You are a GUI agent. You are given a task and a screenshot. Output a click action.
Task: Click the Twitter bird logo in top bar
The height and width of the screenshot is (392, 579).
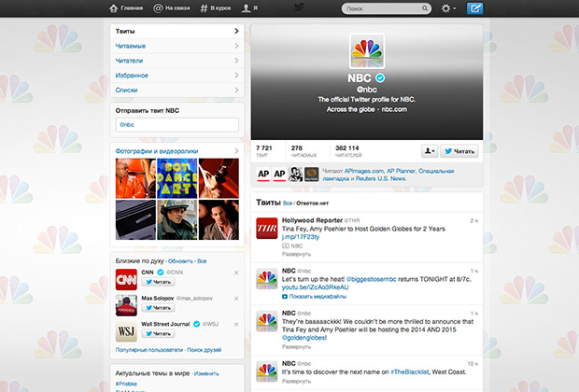point(299,7)
